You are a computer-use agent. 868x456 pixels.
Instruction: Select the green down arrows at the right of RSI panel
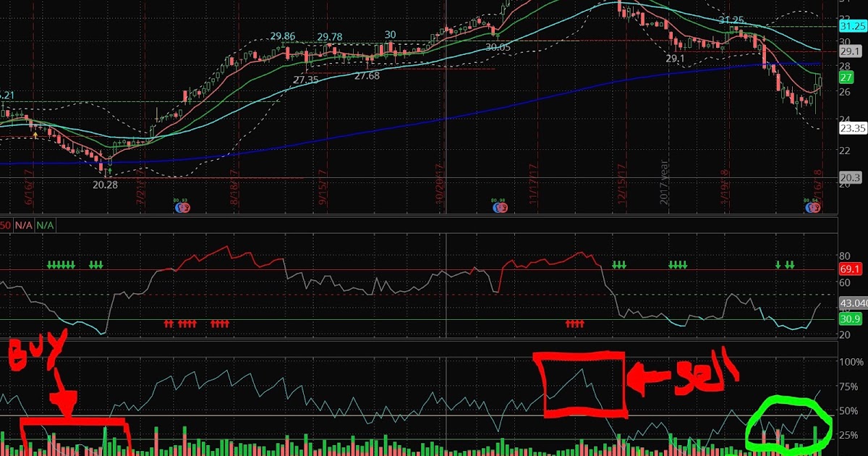[x=783, y=266]
